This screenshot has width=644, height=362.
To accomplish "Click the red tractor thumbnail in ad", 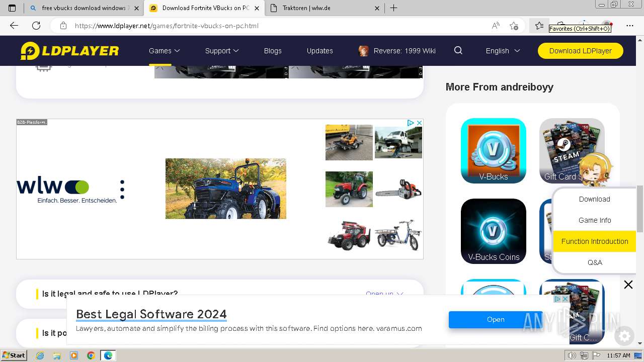I will coord(349,189).
